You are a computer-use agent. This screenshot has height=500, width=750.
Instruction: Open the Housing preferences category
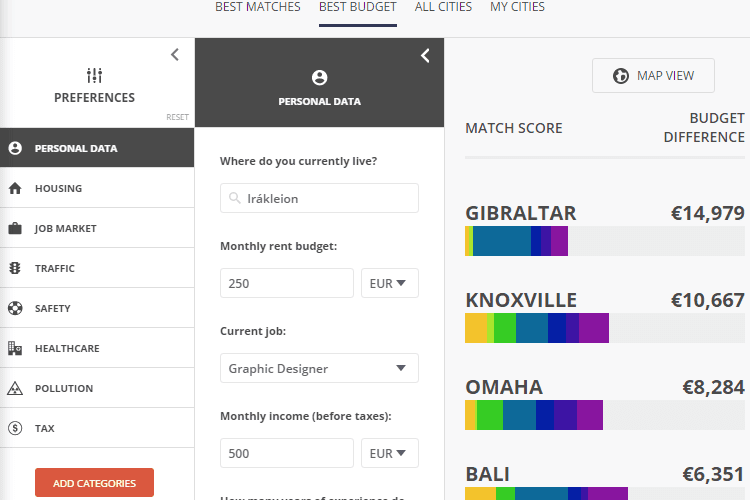click(x=97, y=188)
